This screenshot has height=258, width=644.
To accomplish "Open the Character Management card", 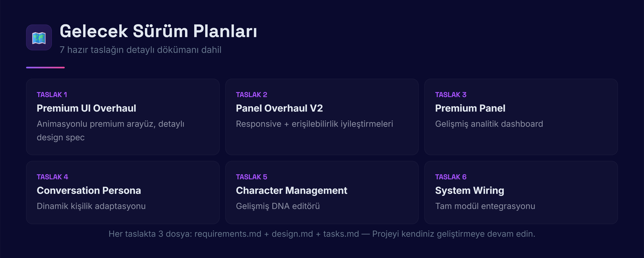I will [322, 192].
